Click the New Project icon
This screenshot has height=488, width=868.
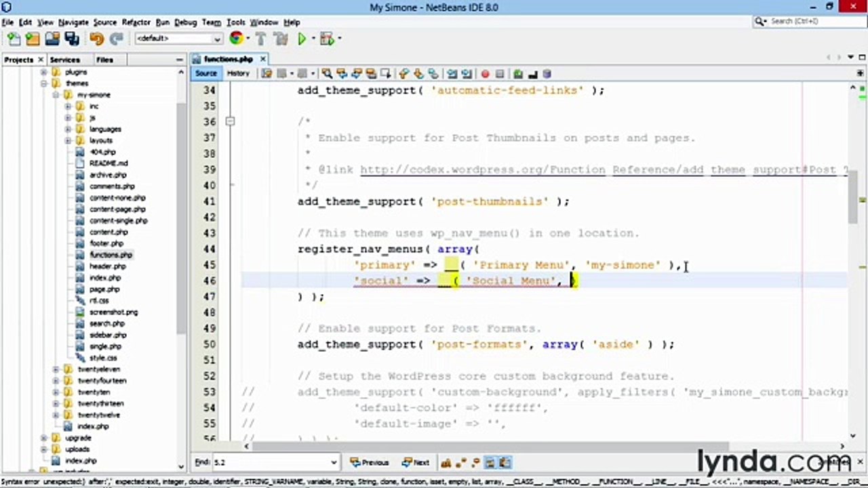(x=32, y=39)
